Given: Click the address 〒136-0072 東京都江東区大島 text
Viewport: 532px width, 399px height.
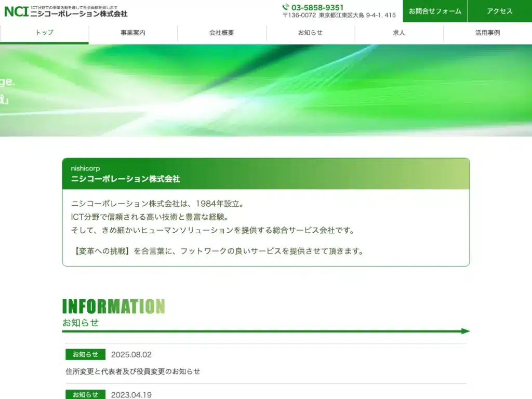Looking at the screenshot, I should 339,15.
